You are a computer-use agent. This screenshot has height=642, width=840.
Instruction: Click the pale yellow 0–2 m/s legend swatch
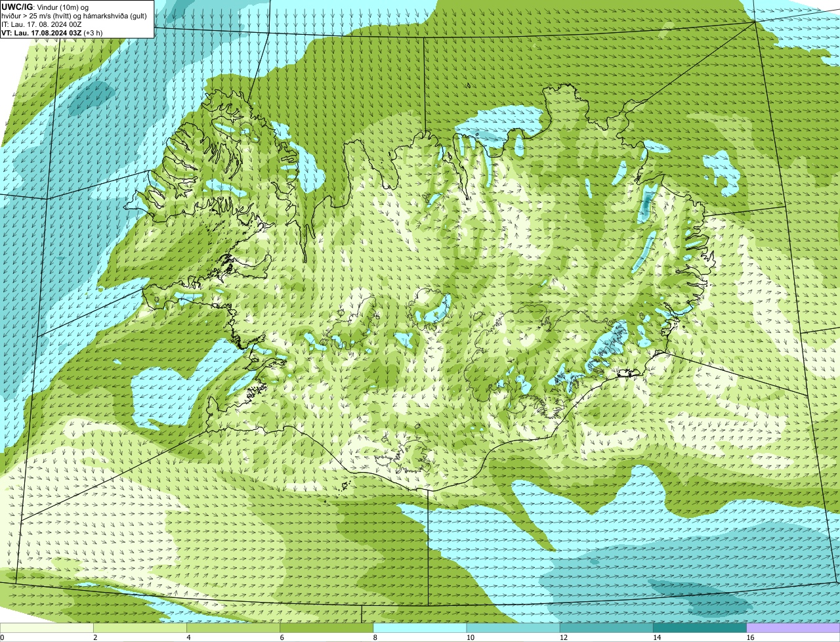click(47, 628)
